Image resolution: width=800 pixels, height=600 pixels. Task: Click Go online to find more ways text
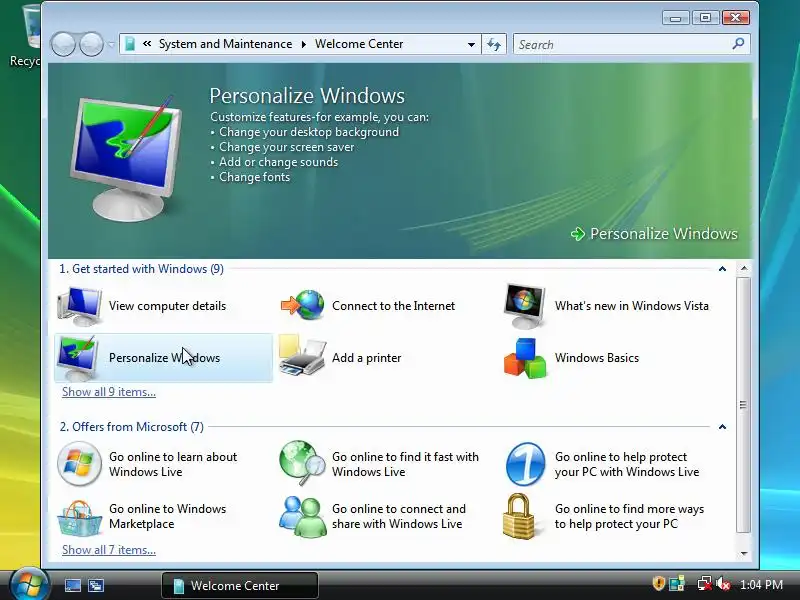(x=630, y=516)
